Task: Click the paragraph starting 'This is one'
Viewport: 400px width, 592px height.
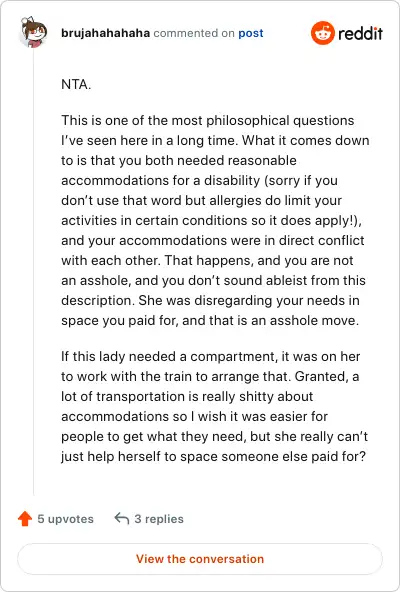Action: click(215, 220)
